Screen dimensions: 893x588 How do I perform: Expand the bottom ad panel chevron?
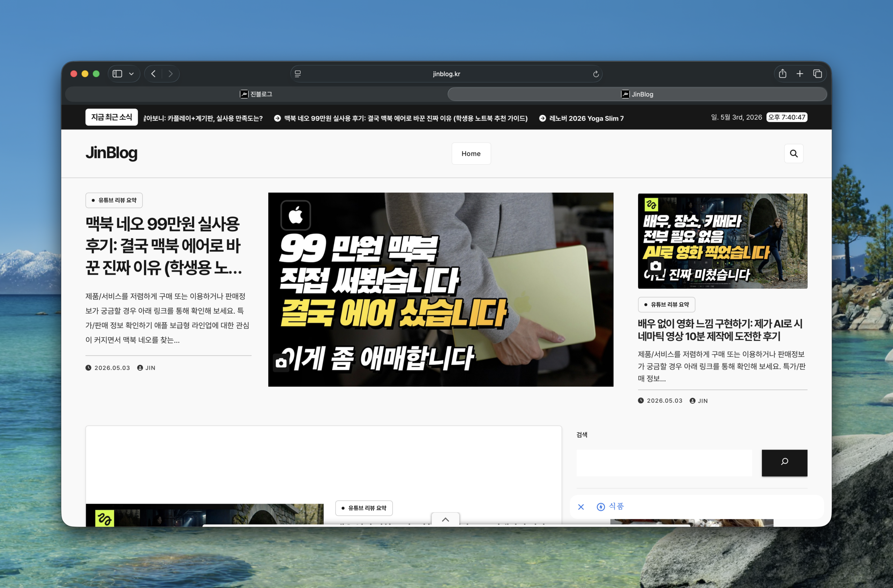[445, 519]
